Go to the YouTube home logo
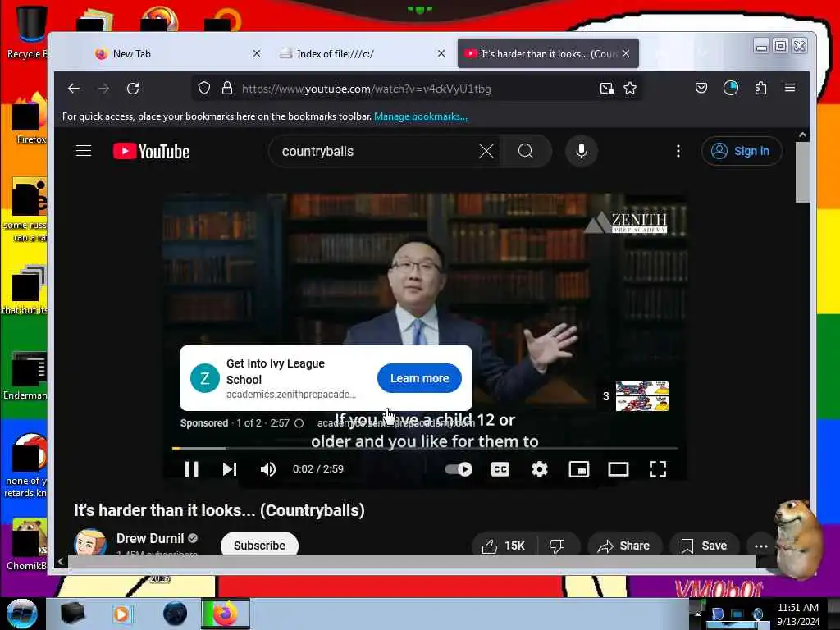 [151, 152]
